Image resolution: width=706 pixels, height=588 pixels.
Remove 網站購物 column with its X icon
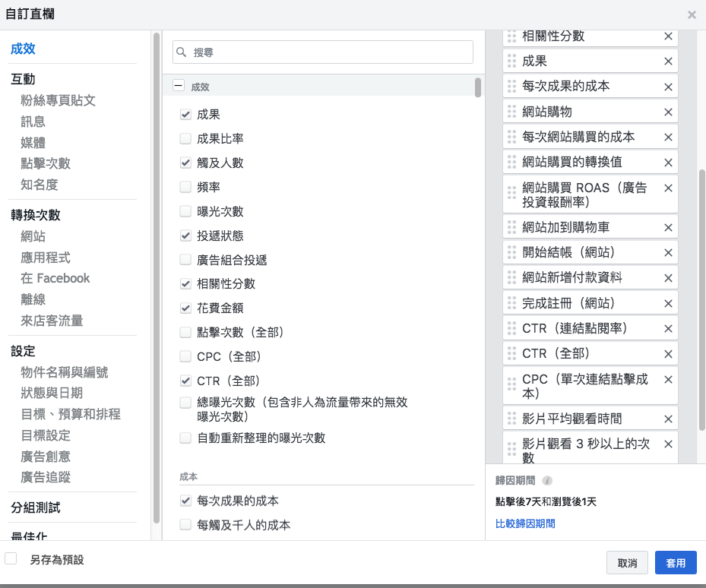[668, 112]
